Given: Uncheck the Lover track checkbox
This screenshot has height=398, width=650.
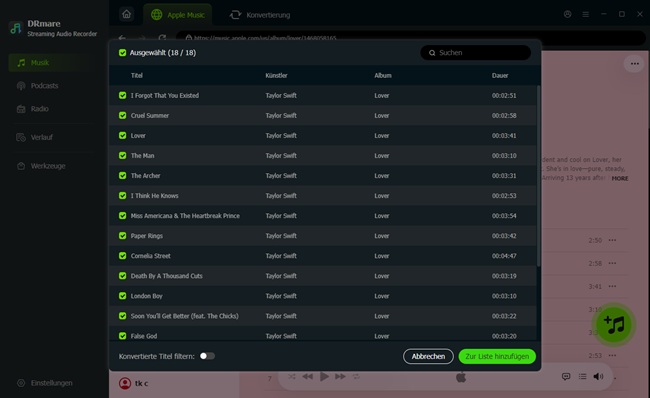Looking at the screenshot, I should [x=122, y=136].
